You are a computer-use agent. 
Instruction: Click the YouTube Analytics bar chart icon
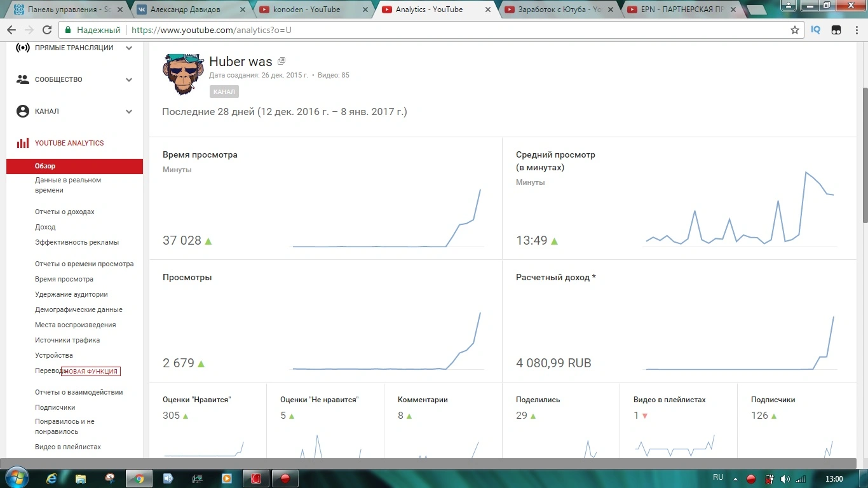click(23, 143)
